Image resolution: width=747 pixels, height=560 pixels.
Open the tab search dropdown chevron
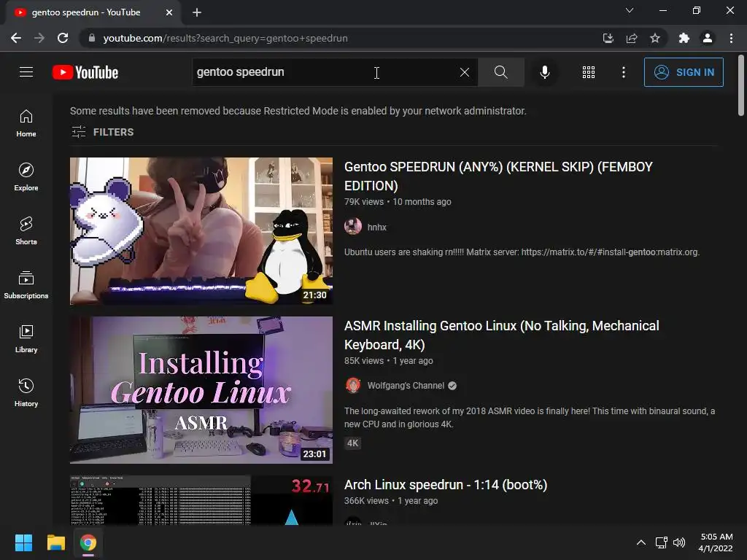click(x=630, y=10)
